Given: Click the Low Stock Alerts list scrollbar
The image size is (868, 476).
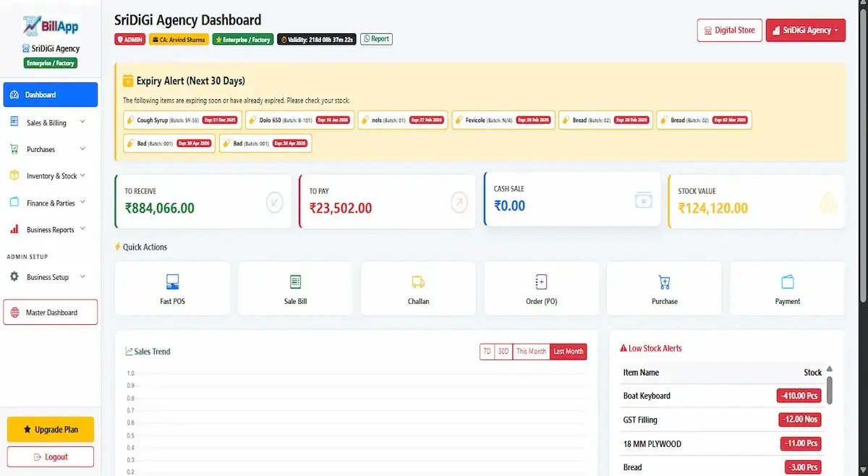Looking at the screenshot, I should point(830,389).
